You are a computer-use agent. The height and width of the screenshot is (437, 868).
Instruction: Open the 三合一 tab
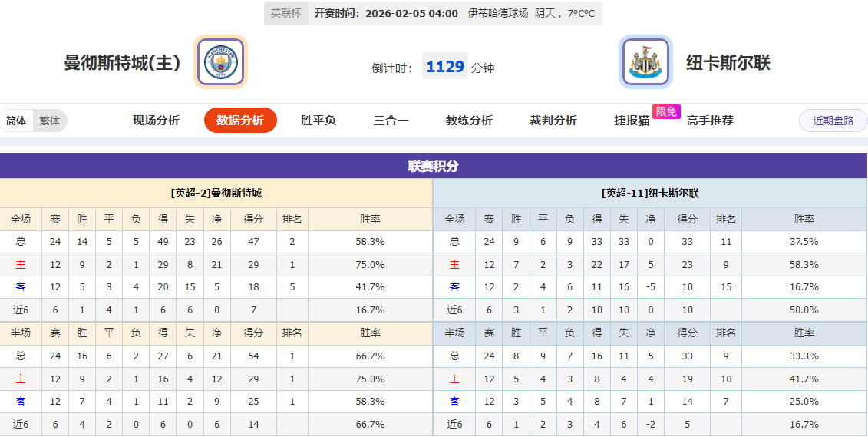click(391, 121)
